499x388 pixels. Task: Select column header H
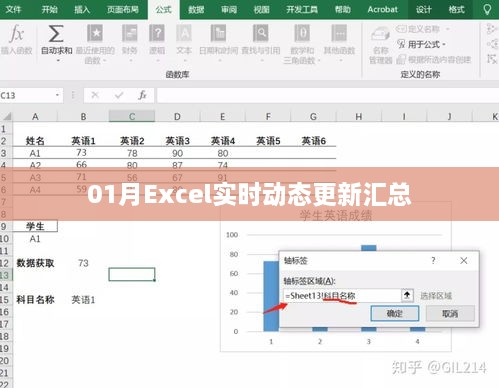pos(359,116)
